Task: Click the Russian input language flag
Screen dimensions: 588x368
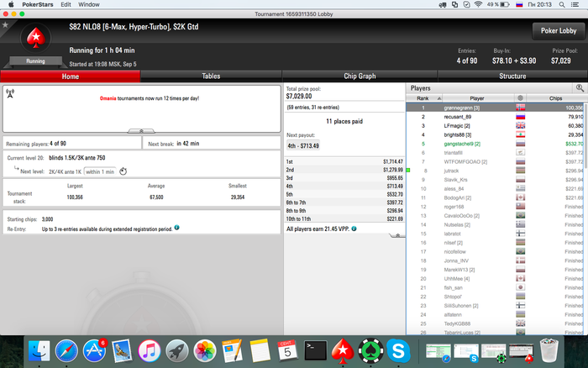Action: (519, 4)
